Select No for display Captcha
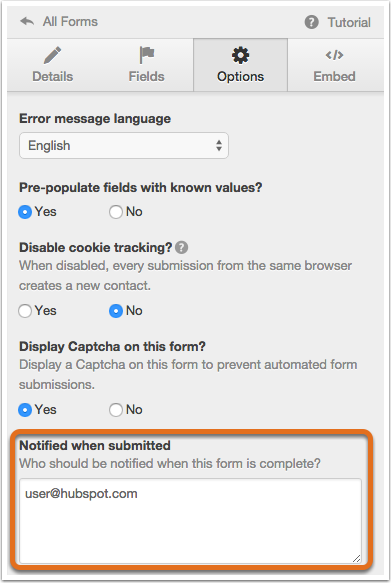The height and width of the screenshot is (583, 391). (x=116, y=410)
